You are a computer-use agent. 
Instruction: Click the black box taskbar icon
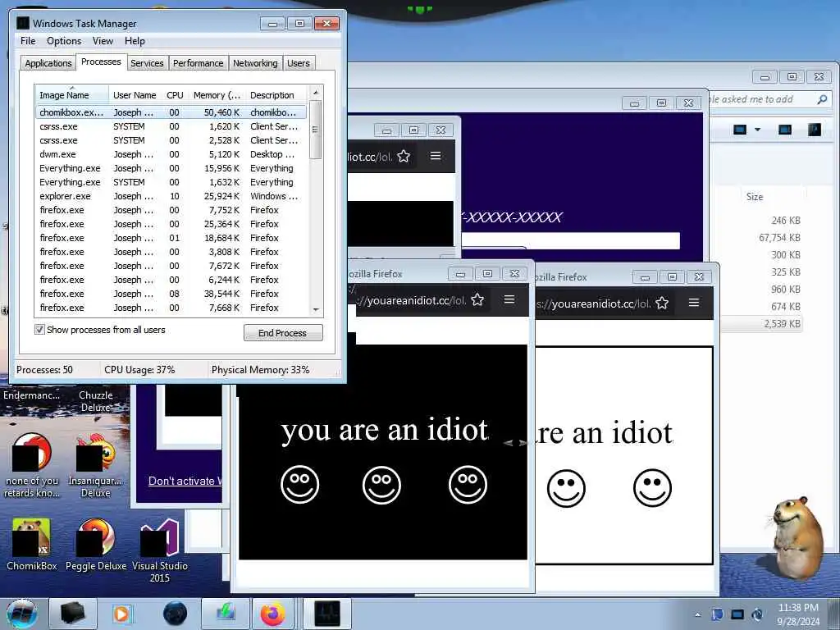pos(72,614)
